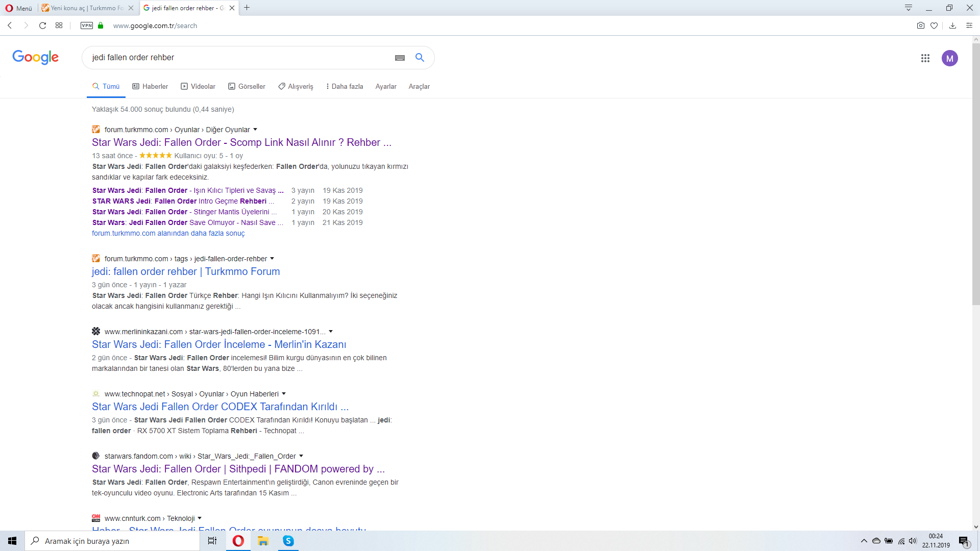Switch to the Görseller tab
Image resolution: width=980 pixels, height=551 pixels.
247,87
